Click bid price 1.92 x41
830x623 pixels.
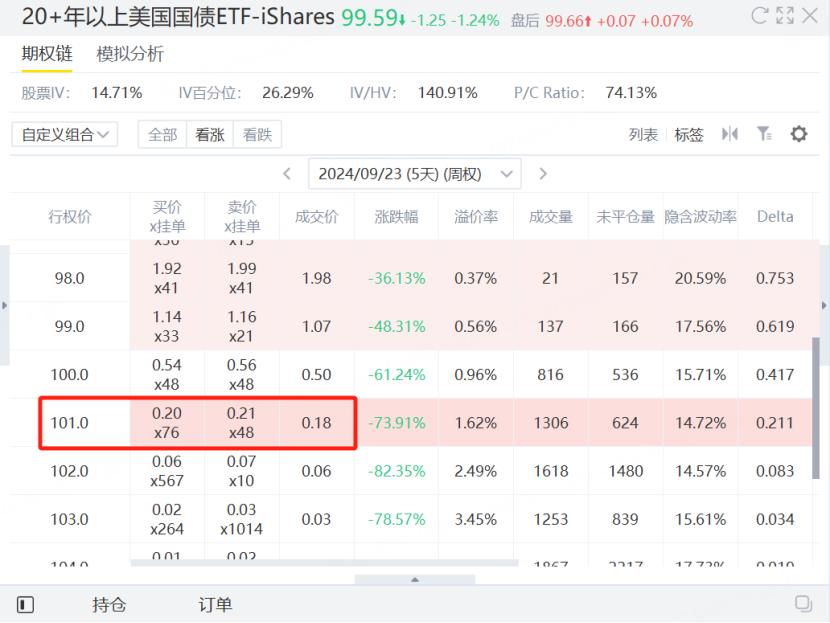pyautogui.click(x=167, y=278)
